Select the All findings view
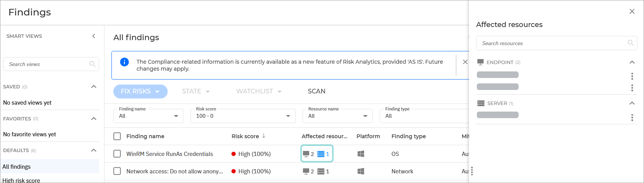The width and height of the screenshot is (644, 183). coord(17,166)
